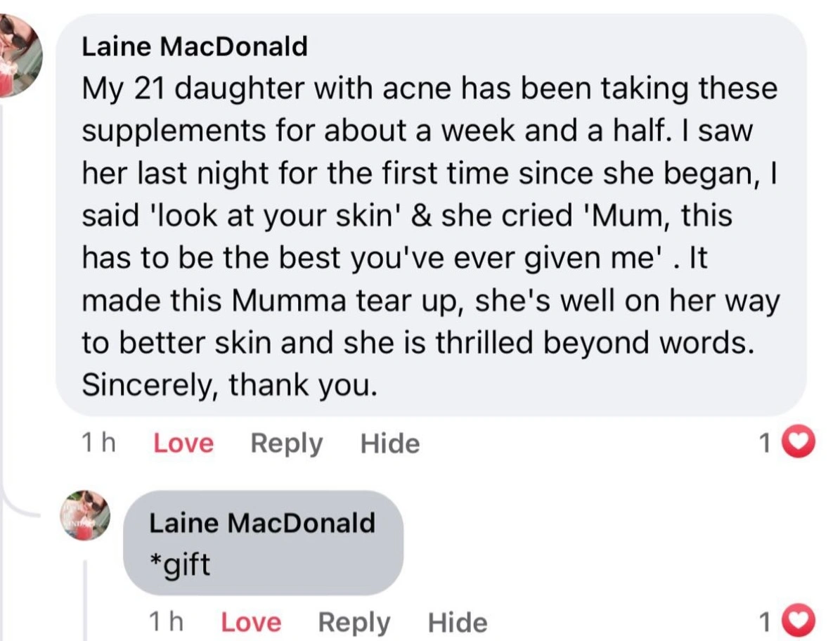Reply to the main supplements comment

[286, 443]
